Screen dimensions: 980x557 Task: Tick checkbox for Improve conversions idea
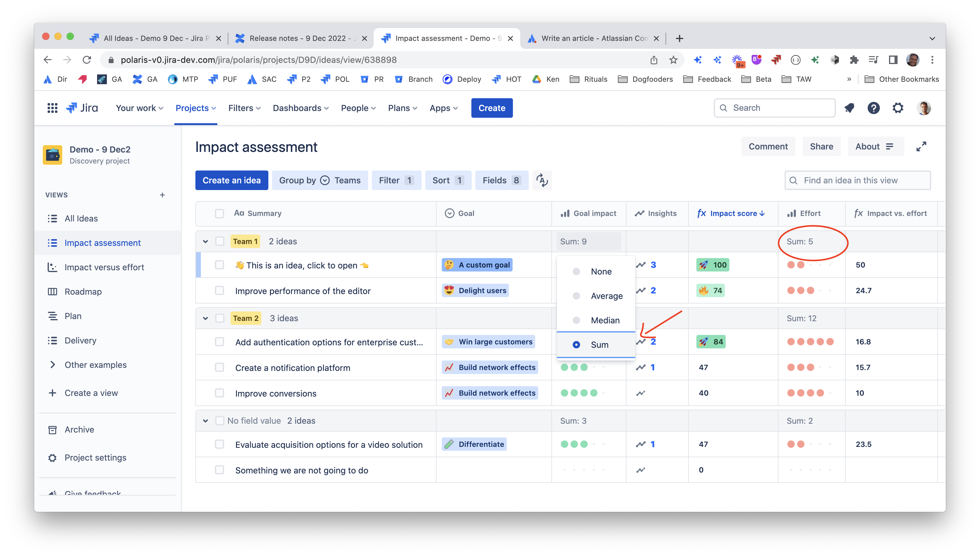219,393
